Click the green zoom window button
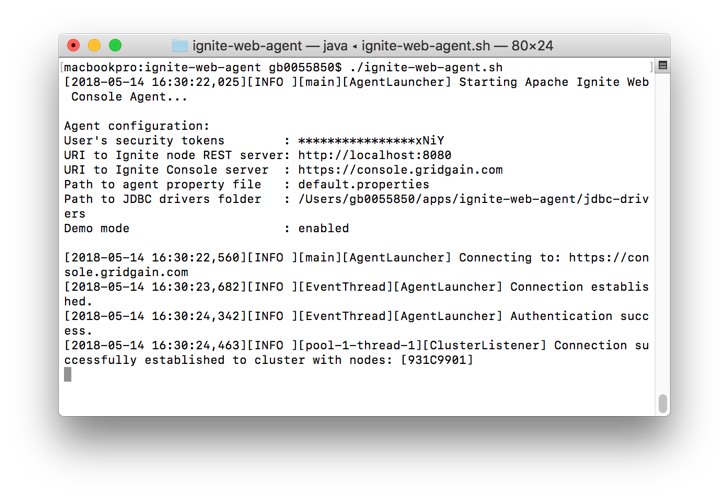Viewport: 727px width, 499px height. click(x=115, y=45)
